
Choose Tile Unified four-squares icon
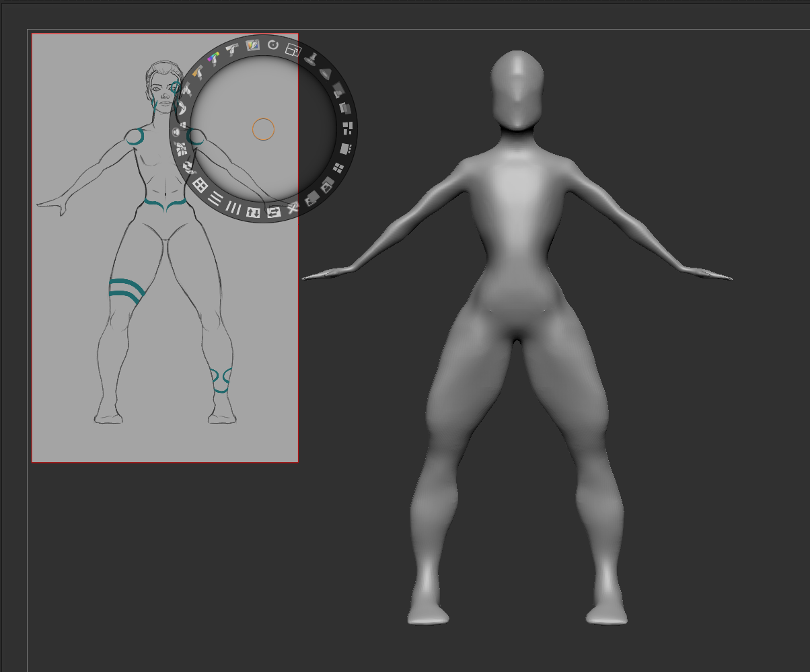(x=338, y=168)
